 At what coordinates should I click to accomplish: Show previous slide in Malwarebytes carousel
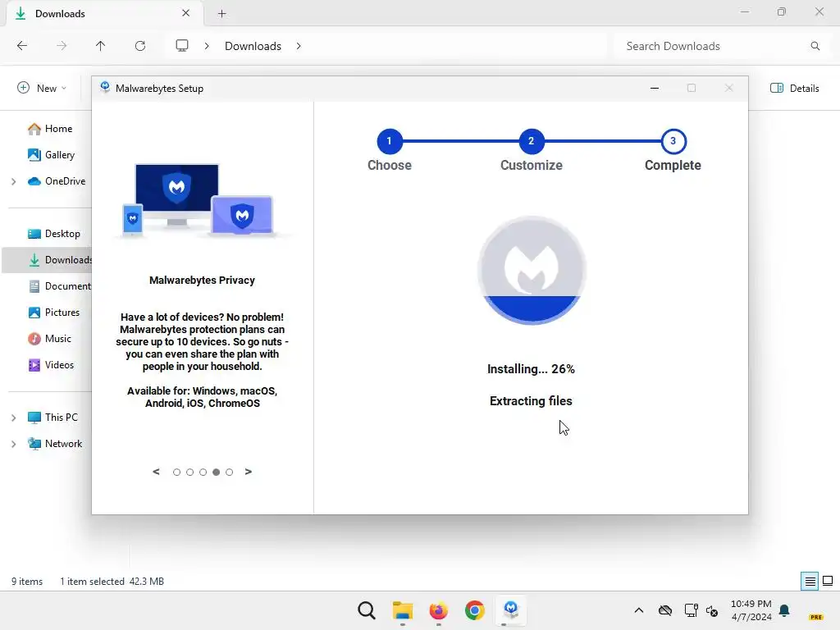[x=156, y=472]
